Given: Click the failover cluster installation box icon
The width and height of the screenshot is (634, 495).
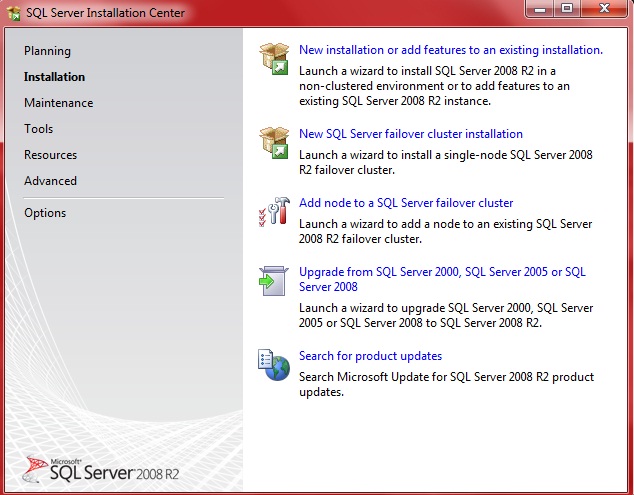Looking at the screenshot, I should pyautogui.click(x=274, y=143).
